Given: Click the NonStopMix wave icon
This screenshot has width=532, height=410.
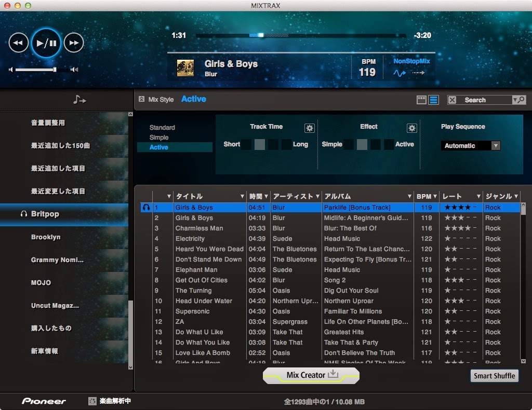Looking at the screenshot, I should [x=400, y=73].
